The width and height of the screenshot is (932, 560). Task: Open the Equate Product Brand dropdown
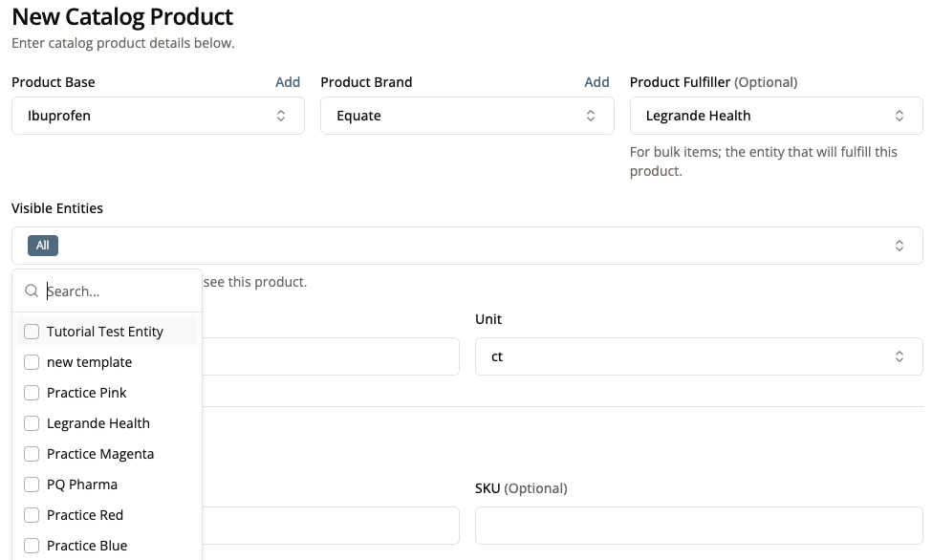point(466,116)
